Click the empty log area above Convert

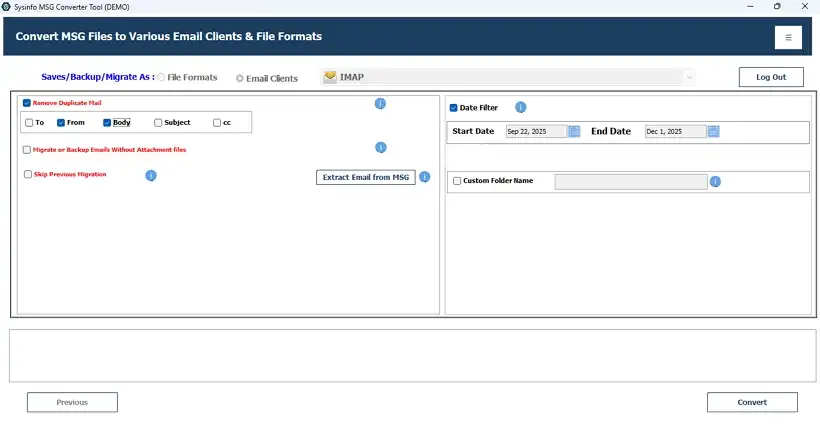coord(412,356)
